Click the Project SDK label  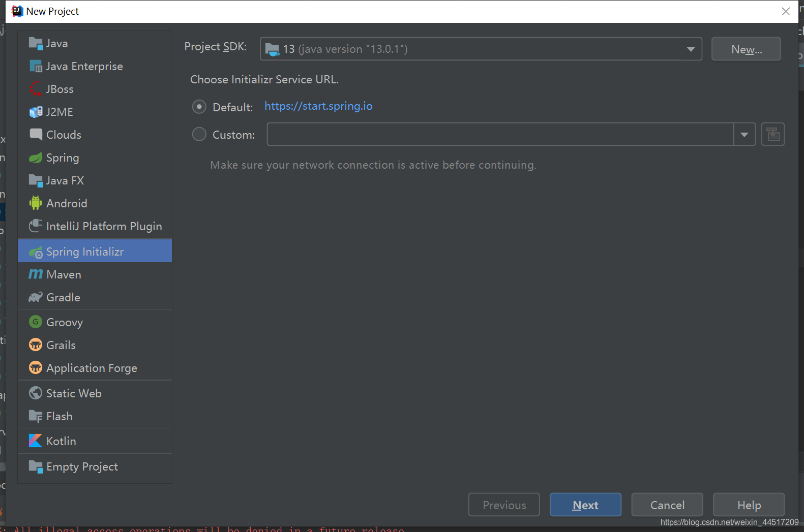point(216,46)
